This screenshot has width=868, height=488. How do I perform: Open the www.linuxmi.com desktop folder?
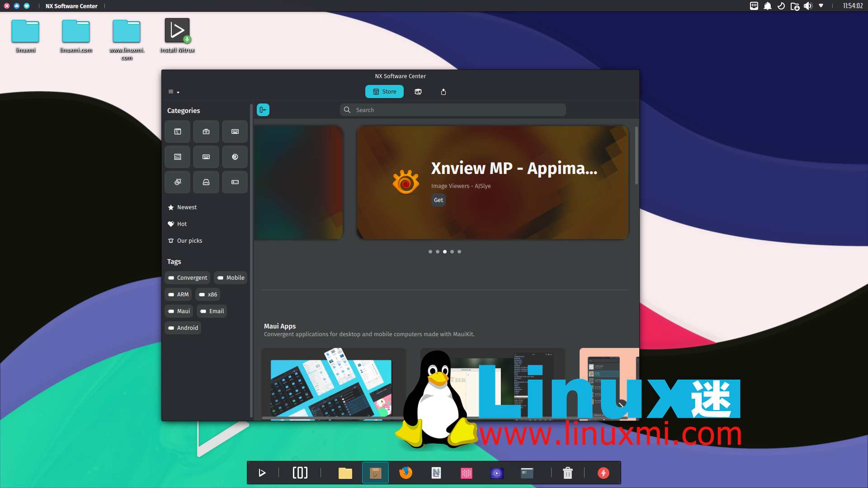(x=127, y=40)
